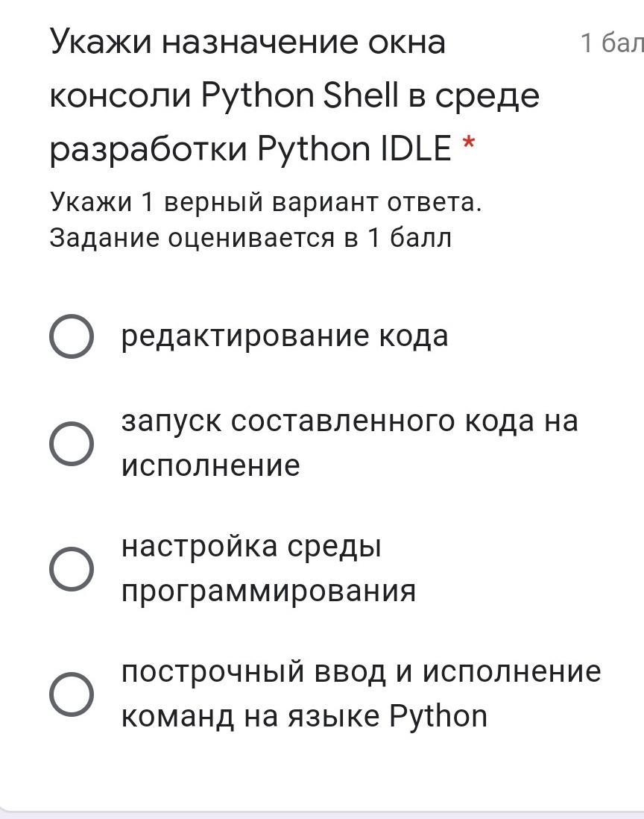Click the "1 балл" points label
Screen dimensions: 644x819
pyautogui.click(x=611, y=43)
